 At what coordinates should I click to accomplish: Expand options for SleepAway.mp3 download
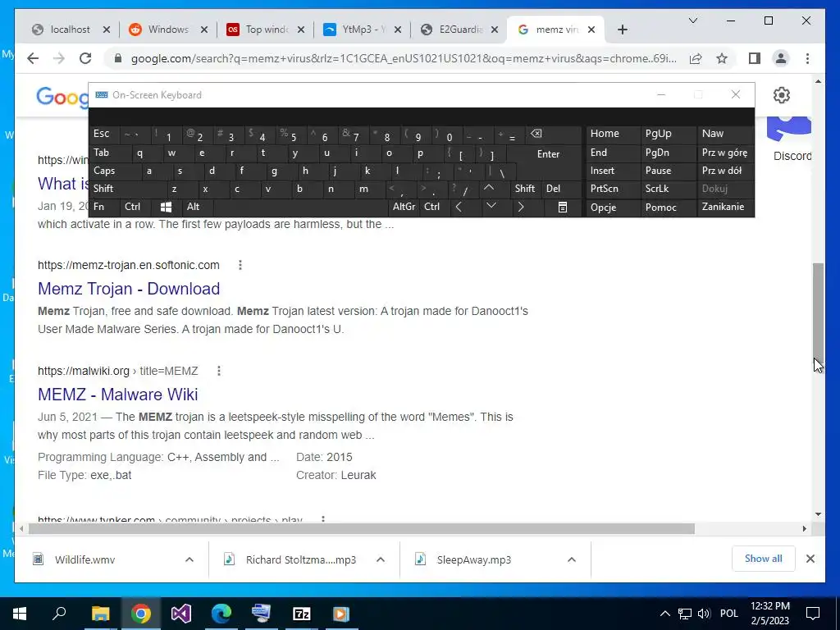click(572, 559)
